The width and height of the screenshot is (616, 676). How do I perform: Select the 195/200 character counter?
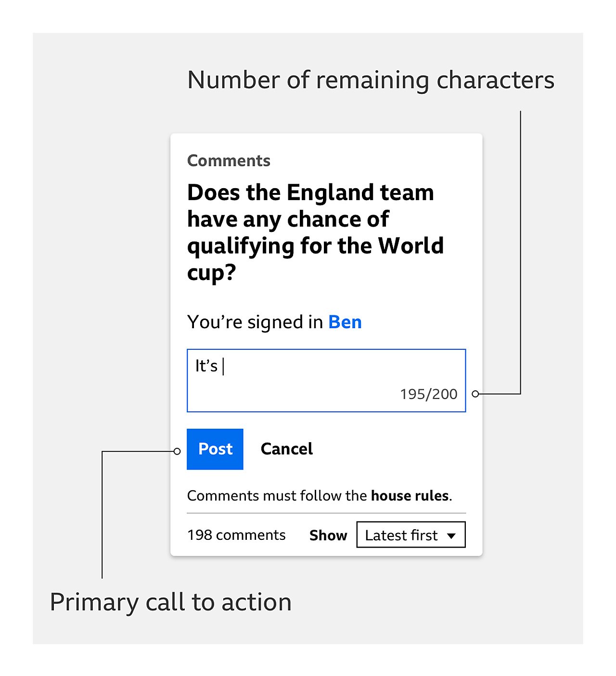428,394
